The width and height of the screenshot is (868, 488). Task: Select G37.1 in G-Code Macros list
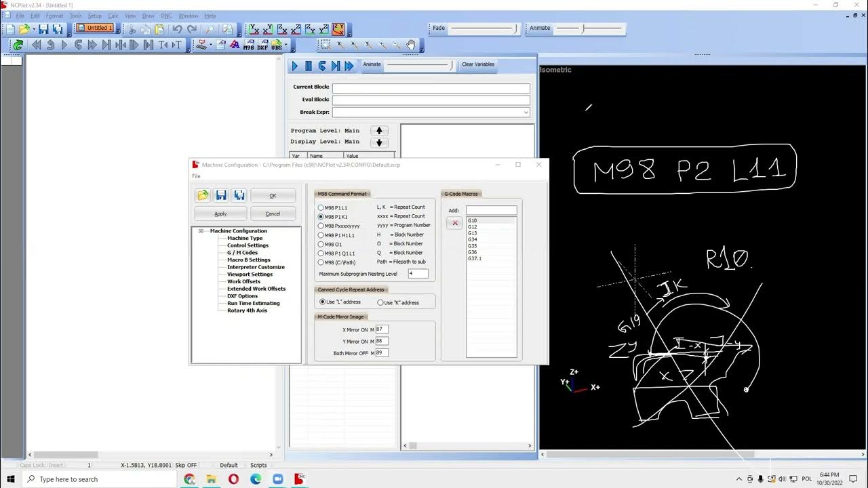tap(475, 258)
